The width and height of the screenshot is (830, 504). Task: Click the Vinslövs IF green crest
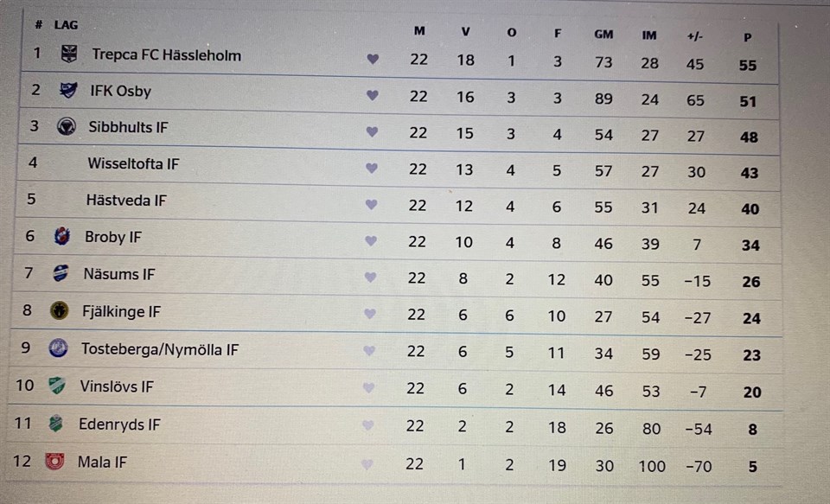[57, 386]
